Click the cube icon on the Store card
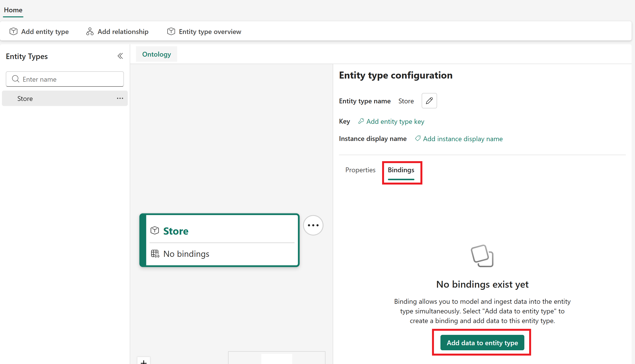The height and width of the screenshot is (364, 635). (155, 231)
